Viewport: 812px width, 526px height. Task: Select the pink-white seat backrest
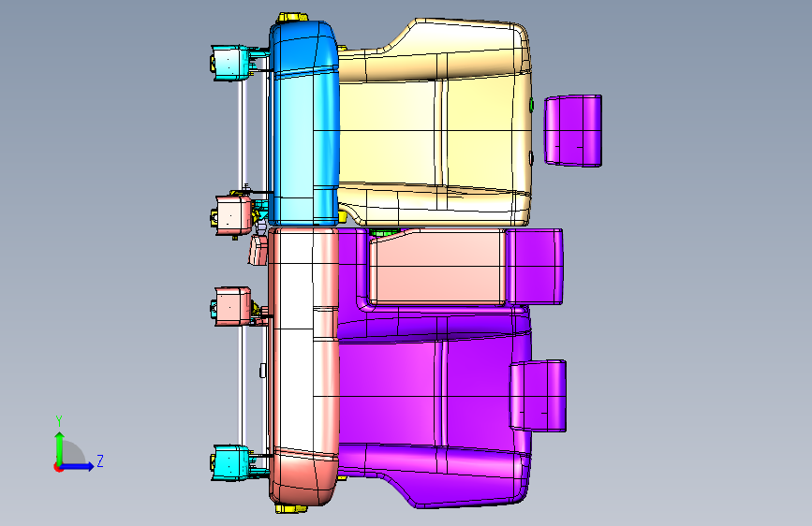pyautogui.click(x=303, y=366)
